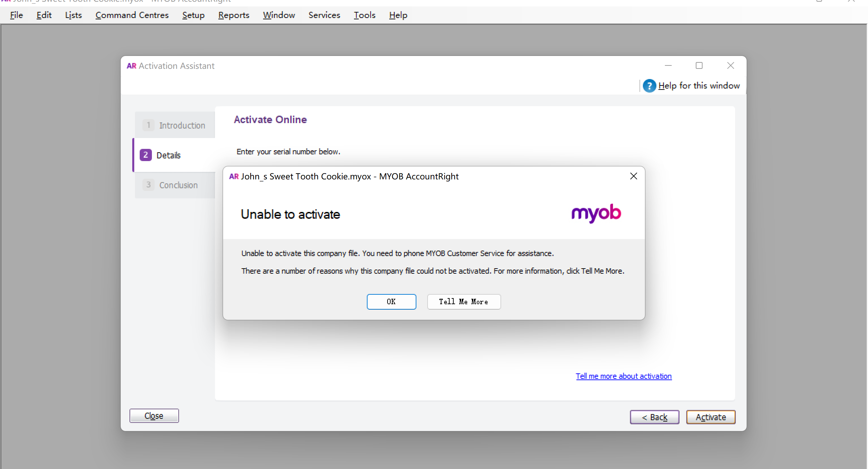Open the Setup menu
Image resolution: width=868 pixels, height=469 pixels.
point(193,15)
